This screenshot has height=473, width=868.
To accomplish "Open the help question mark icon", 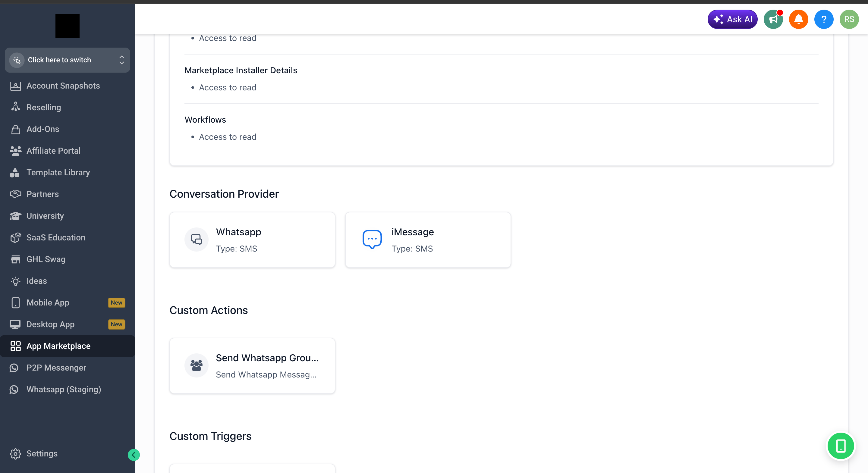I will tap(823, 19).
